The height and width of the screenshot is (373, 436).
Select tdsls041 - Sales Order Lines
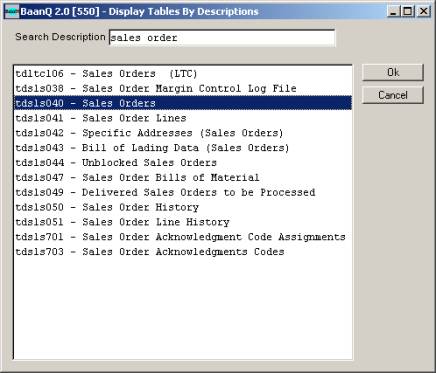[x=183, y=118]
